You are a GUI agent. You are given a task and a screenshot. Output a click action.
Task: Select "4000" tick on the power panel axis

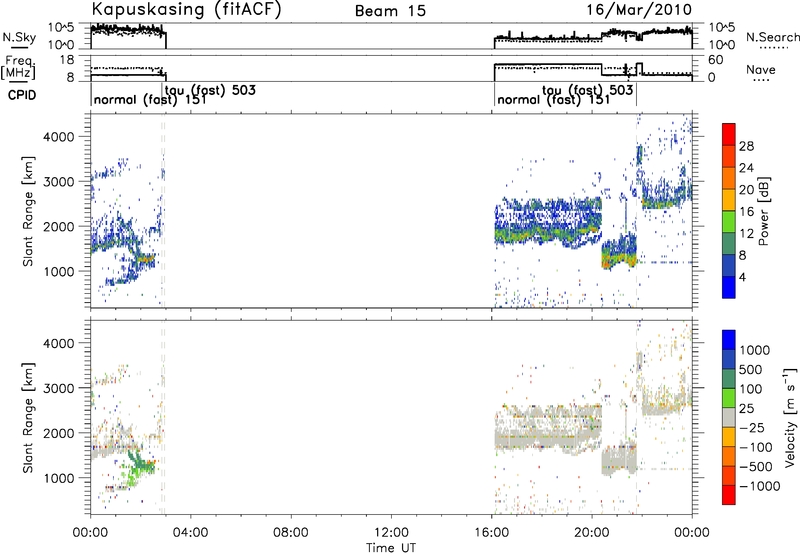(59, 137)
